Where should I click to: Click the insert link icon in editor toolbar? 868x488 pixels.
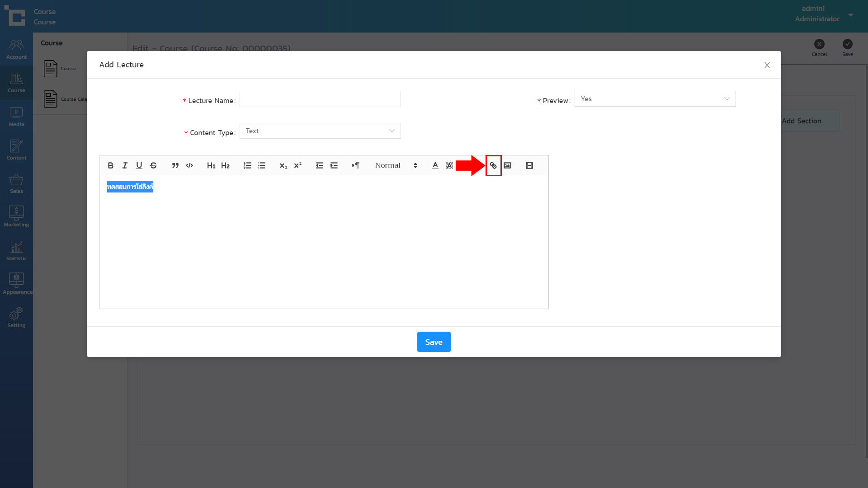coord(493,165)
